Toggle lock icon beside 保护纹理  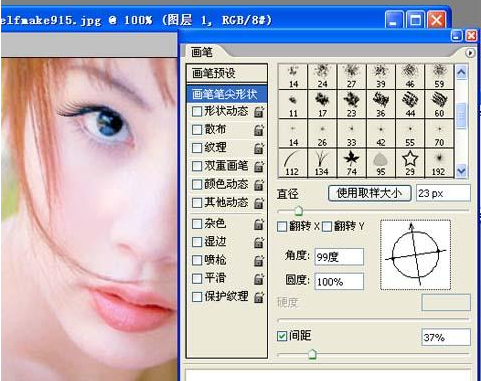tap(259, 297)
